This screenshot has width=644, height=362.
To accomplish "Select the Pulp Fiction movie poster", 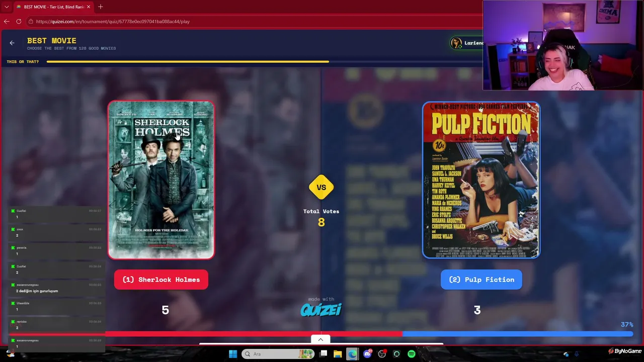I will pos(481,180).
